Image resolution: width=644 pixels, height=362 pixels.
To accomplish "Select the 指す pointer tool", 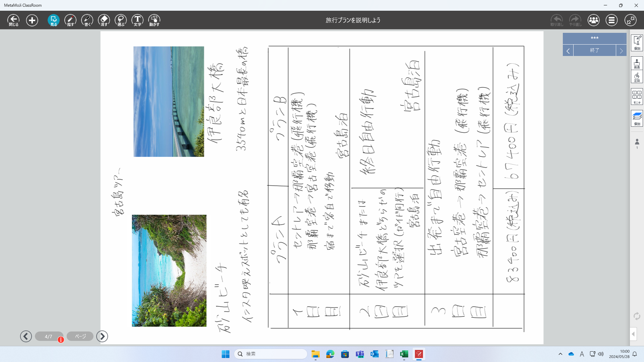I will coord(70,20).
